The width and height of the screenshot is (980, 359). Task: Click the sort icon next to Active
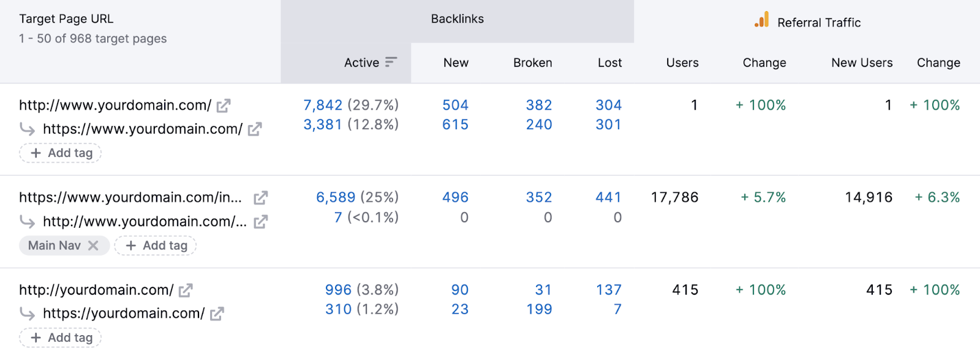[391, 62]
